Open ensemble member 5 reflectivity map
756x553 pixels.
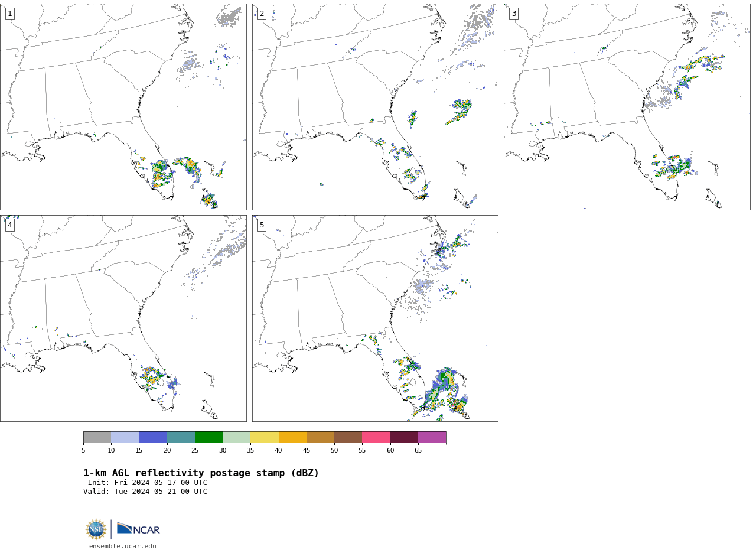(x=375, y=318)
